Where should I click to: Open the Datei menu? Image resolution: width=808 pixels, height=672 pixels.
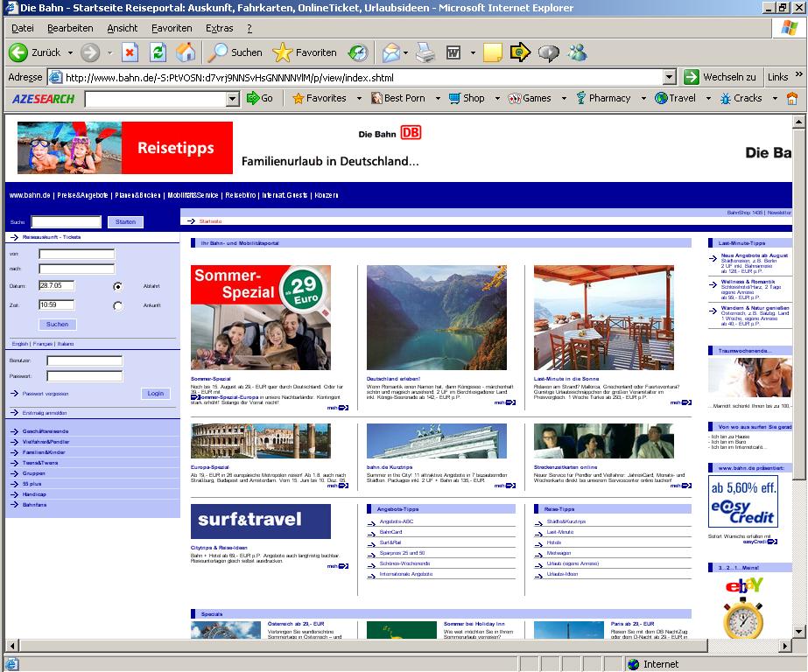point(23,28)
